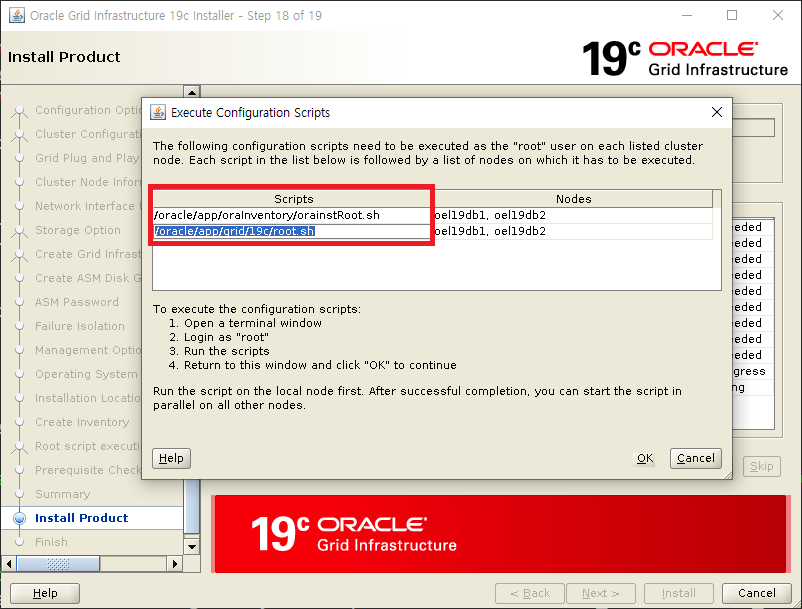Click the step list left scroll arrow
802x609 pixels.
click(9, 564)
